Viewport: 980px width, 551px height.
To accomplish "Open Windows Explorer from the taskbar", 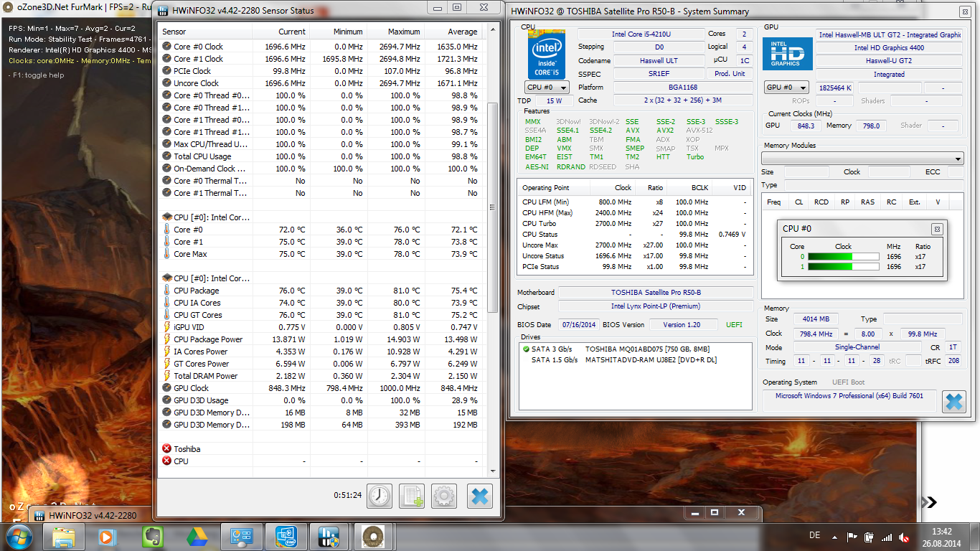I will click(64, 537).
